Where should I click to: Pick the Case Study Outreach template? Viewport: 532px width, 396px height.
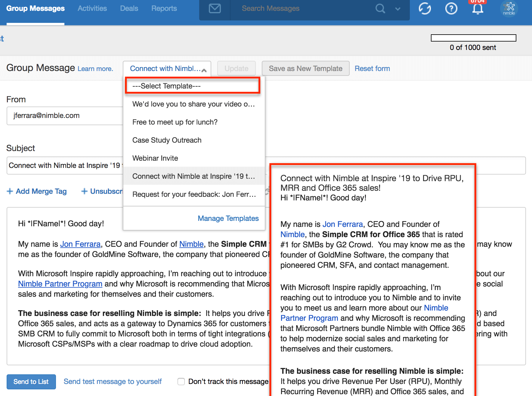[167, 140]
